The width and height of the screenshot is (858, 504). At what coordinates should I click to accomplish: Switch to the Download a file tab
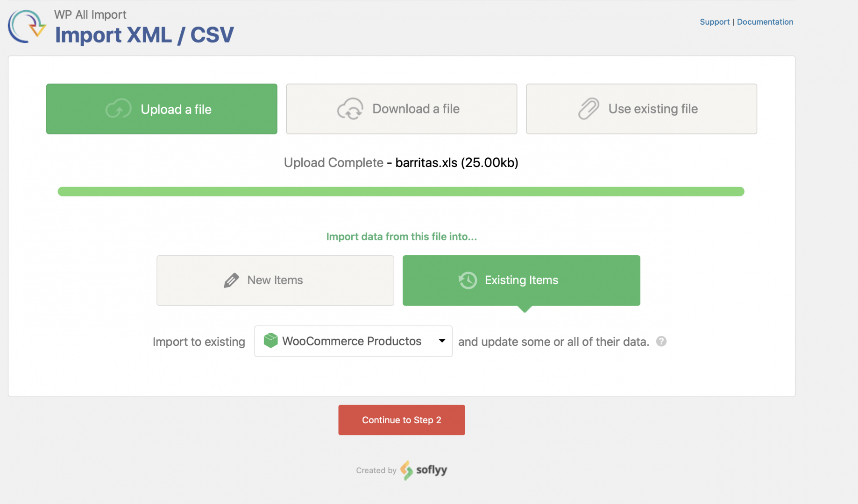(x=402, y=109)
